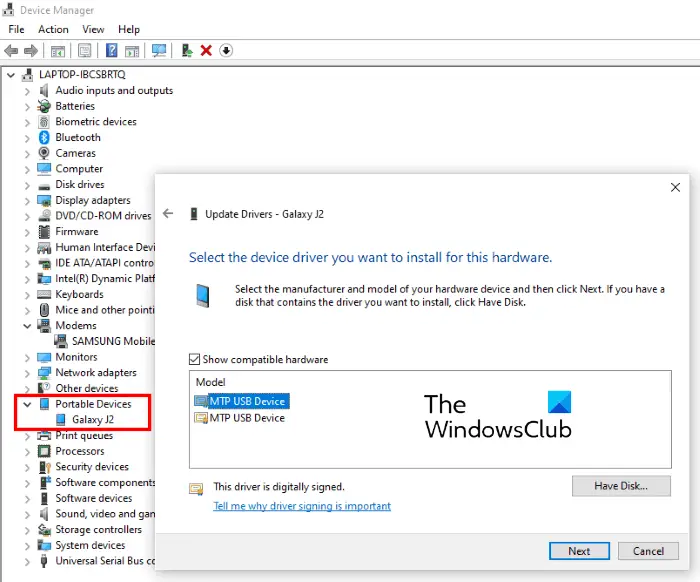Open the File menu
Viewport: 700px width, 582px height.
tap(16, 29)
